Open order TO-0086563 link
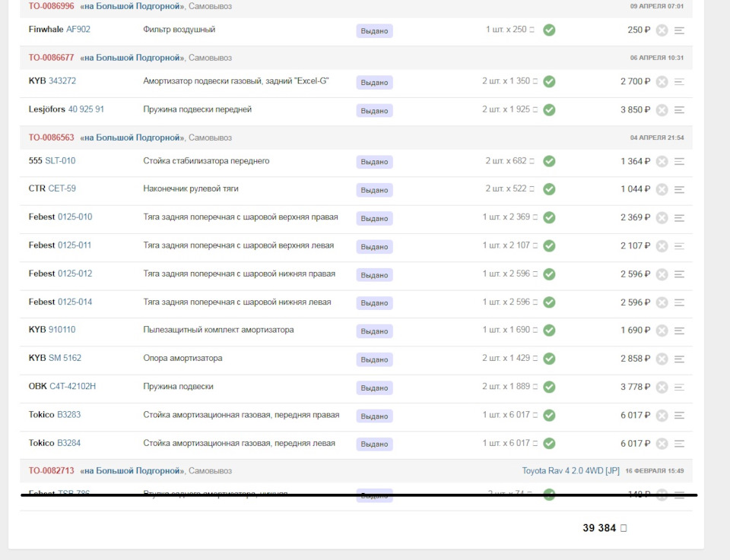This screenshot has width=730, height=560. 51,138
